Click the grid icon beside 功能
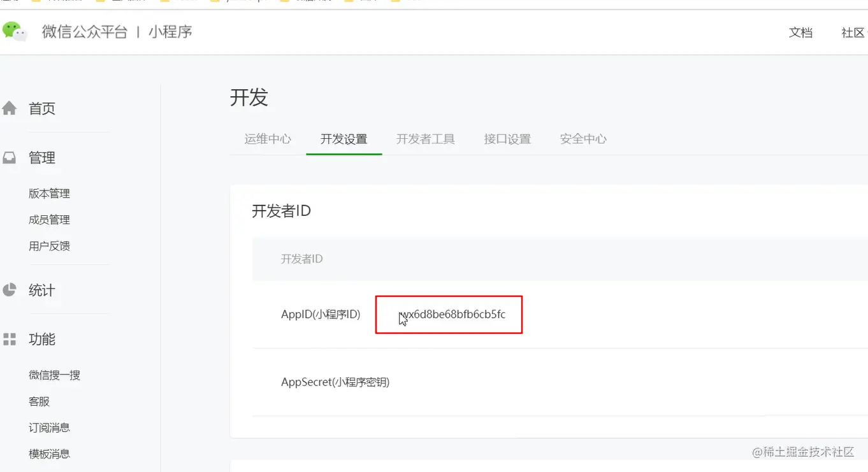Screen dimensions: 868x472 pyautogui.click(x=9, y=339)
